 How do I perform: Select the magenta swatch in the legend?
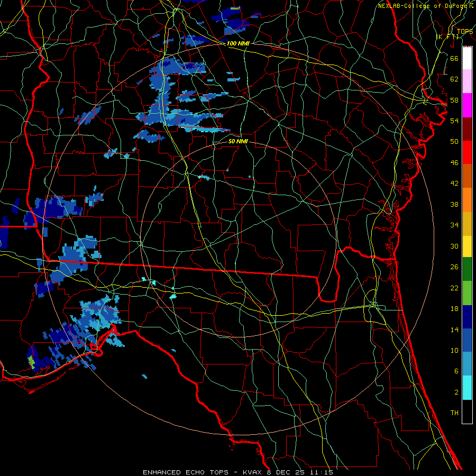point(467,105)
